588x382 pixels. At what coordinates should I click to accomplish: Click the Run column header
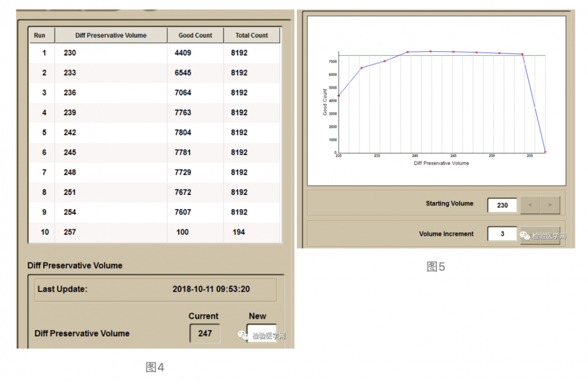(x=42, y=35)
